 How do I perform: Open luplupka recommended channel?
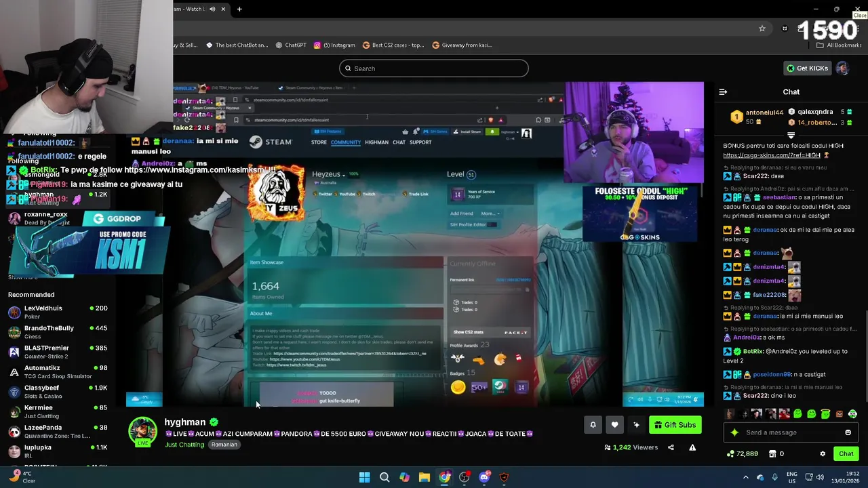point(58,451)
